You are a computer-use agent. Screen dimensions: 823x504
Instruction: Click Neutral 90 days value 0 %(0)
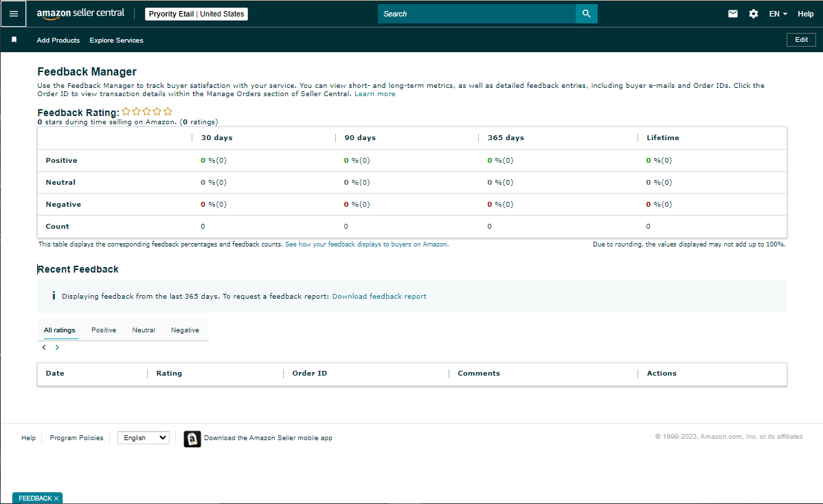[357, 183]
